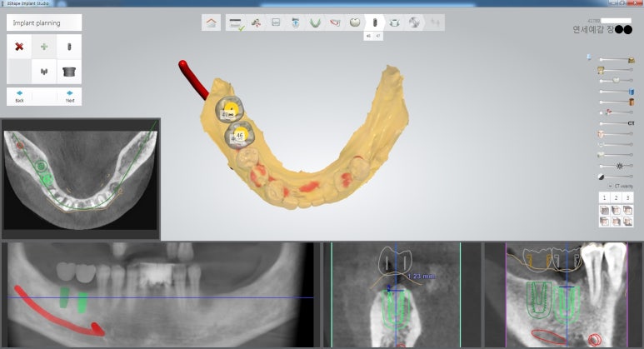
Task: Proceed with the Next button
Action: click(69, 96)
